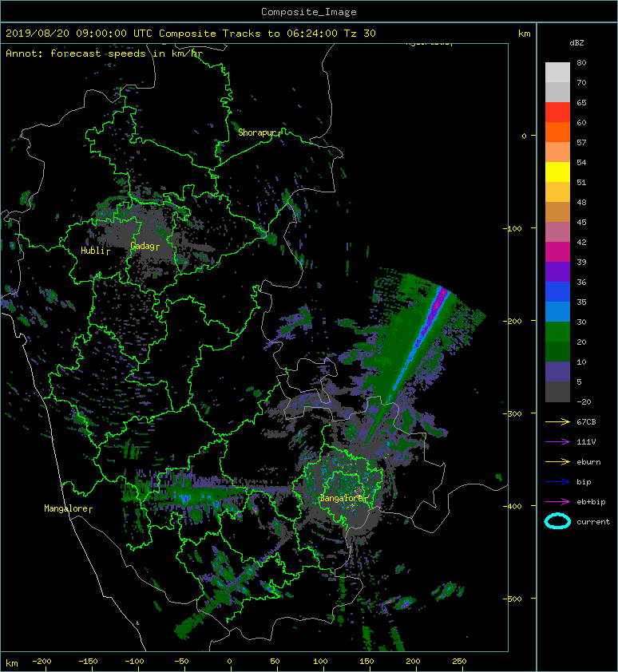Click the eb+bip legend label
The image size is (618, 672).
click(x=591, y=502)
